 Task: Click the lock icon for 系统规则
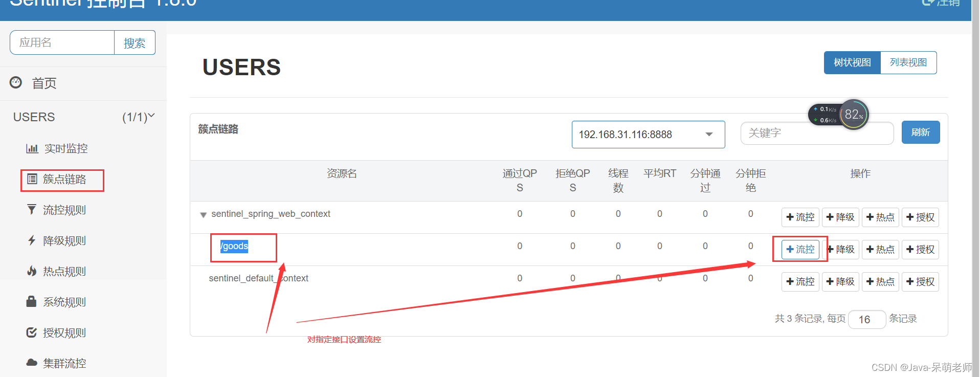(x=31, y=301)
